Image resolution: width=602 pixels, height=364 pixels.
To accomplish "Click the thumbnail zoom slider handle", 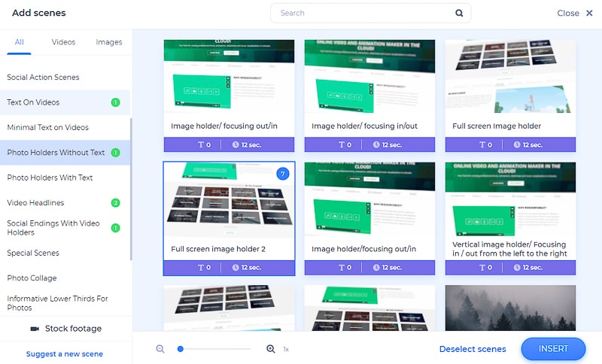I will click(x=181, y=349).
